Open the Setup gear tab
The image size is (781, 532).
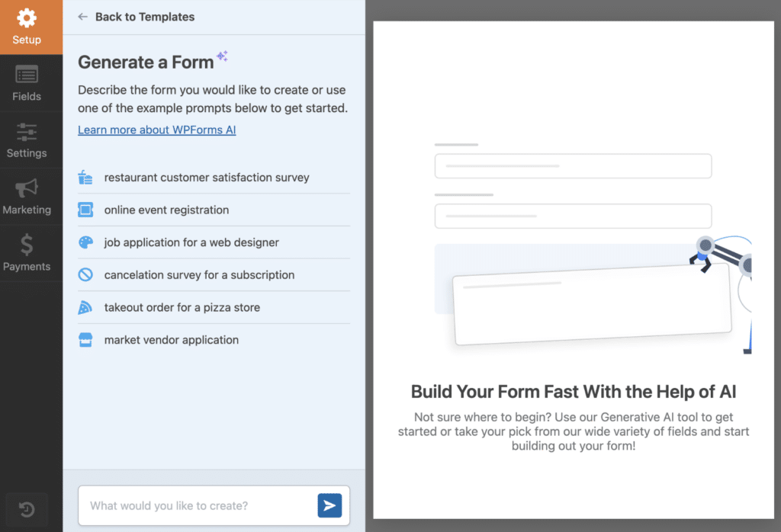[27, 27]
